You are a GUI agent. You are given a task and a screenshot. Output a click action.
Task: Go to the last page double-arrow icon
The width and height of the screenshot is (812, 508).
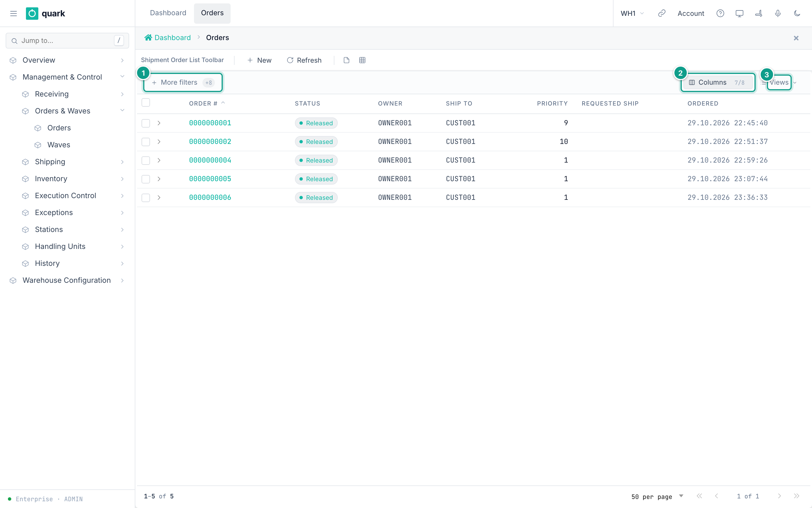[796, 496]
